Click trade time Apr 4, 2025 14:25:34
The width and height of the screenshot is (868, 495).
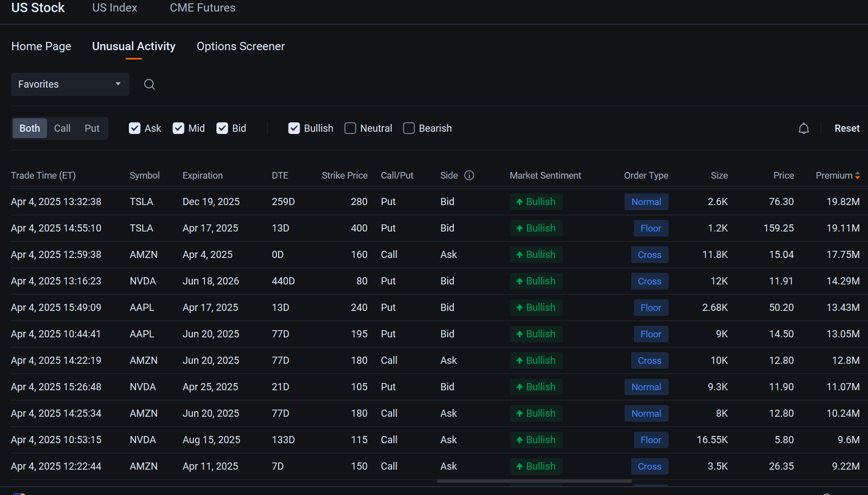56,413
